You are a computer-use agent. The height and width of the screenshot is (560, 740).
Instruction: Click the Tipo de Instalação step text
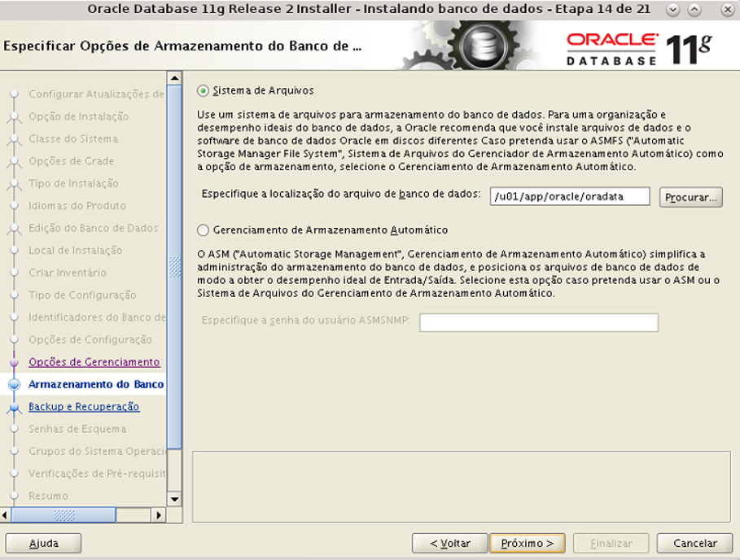pyautogui.click(x=73, y=183)
